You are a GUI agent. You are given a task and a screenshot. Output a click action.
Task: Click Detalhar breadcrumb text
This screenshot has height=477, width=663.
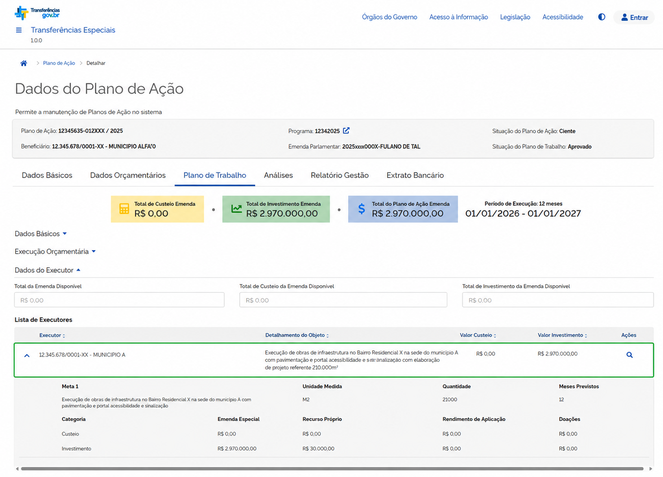click(96, 63)
